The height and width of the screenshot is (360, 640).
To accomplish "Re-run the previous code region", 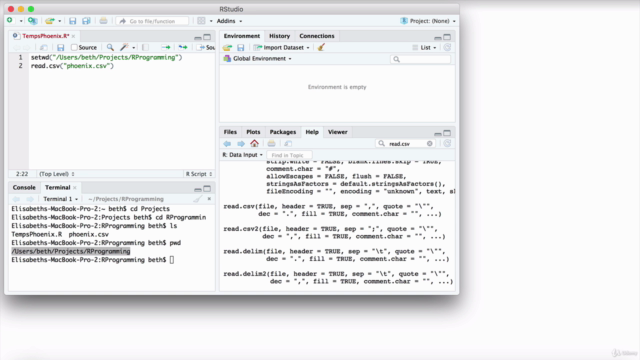I will click(x=183, y=47).
